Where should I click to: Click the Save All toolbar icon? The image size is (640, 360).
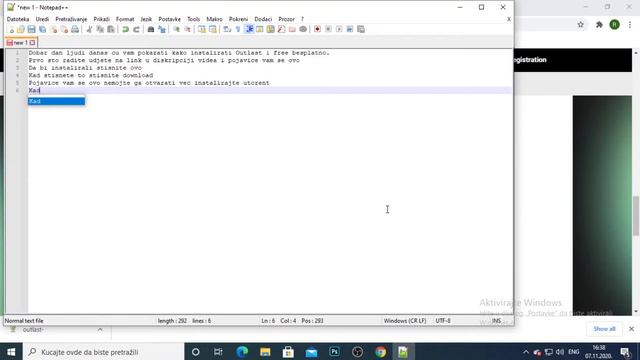coord(42,29)
